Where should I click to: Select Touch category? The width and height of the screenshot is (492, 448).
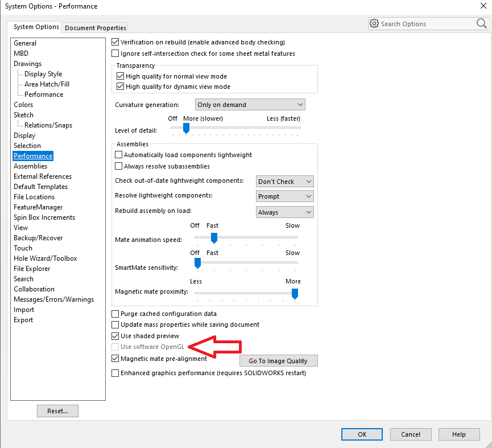[x=23, y=248]
